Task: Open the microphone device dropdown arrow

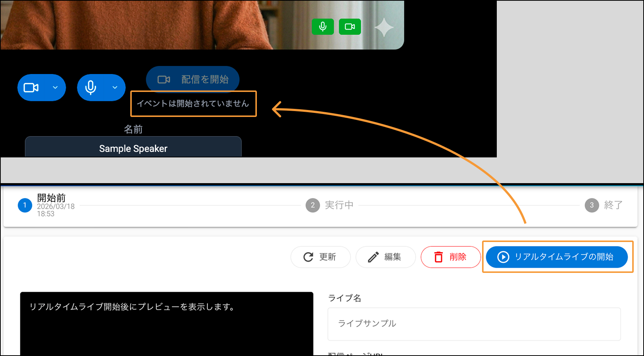Action: (x=115, y=88)
